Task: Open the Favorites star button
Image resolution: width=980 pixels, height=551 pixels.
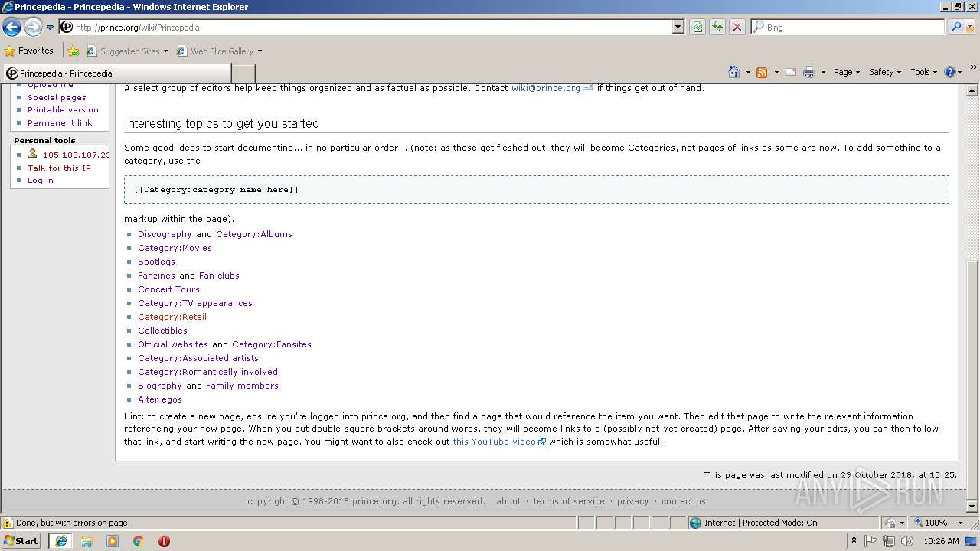Action: point(28,51)
